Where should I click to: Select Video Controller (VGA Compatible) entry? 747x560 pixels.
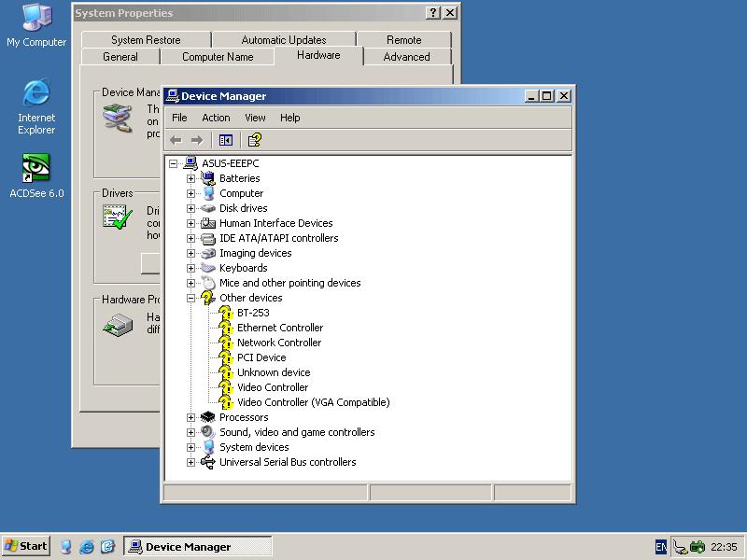coord(314,402)
